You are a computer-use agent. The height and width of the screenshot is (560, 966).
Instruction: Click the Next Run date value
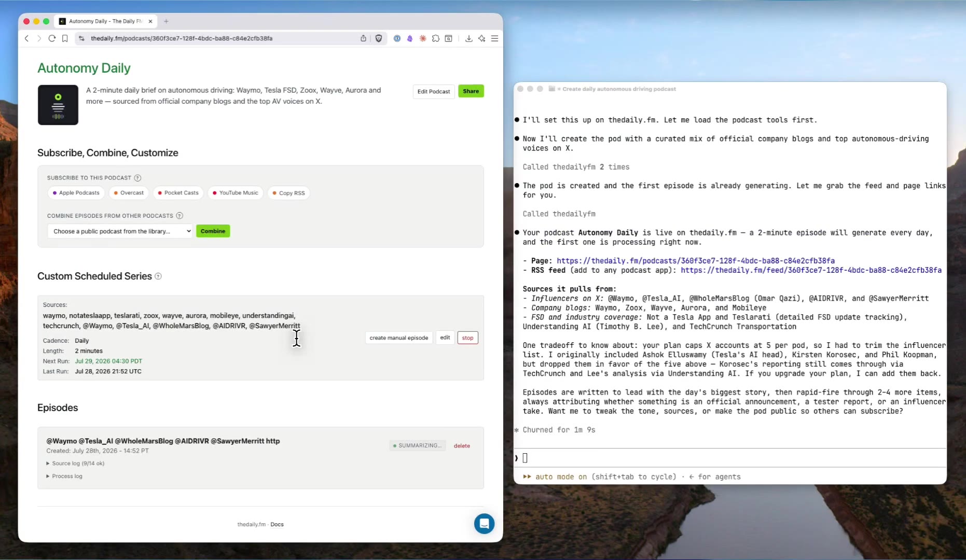(x=108, y=361)
